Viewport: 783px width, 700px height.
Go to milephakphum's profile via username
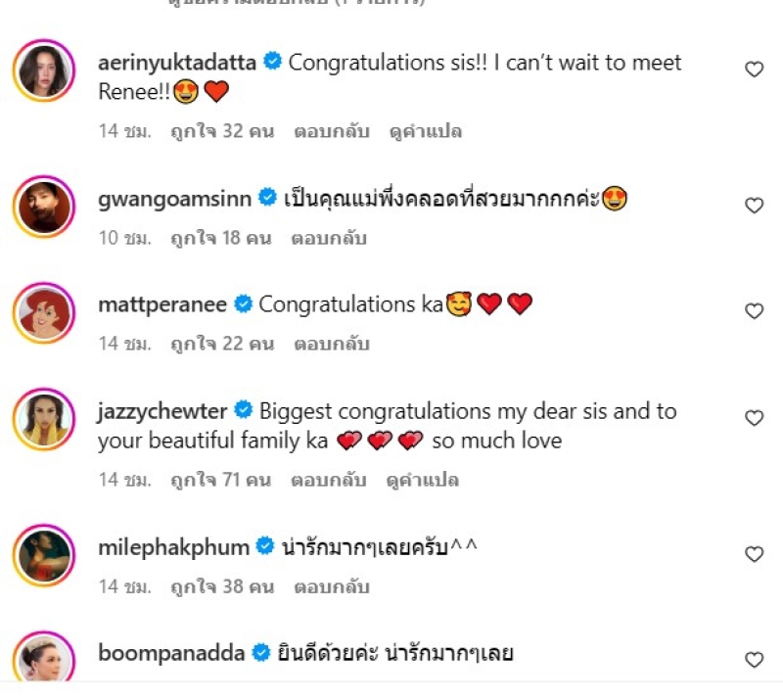click(173, 547)
